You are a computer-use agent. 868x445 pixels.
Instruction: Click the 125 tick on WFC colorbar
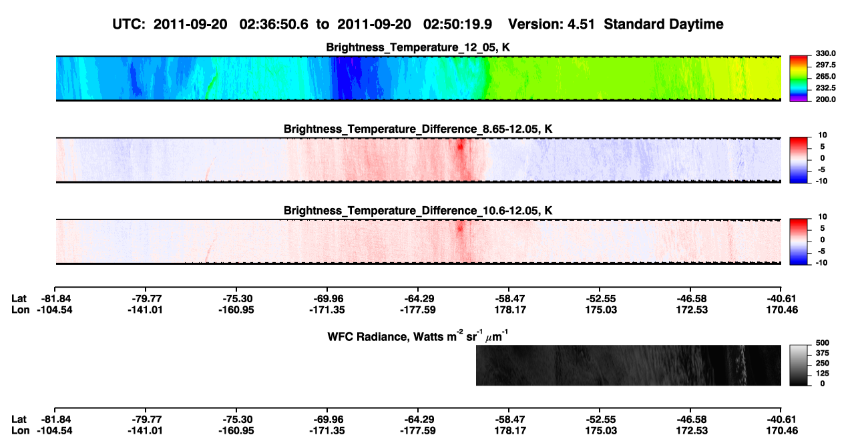[822, 373]
